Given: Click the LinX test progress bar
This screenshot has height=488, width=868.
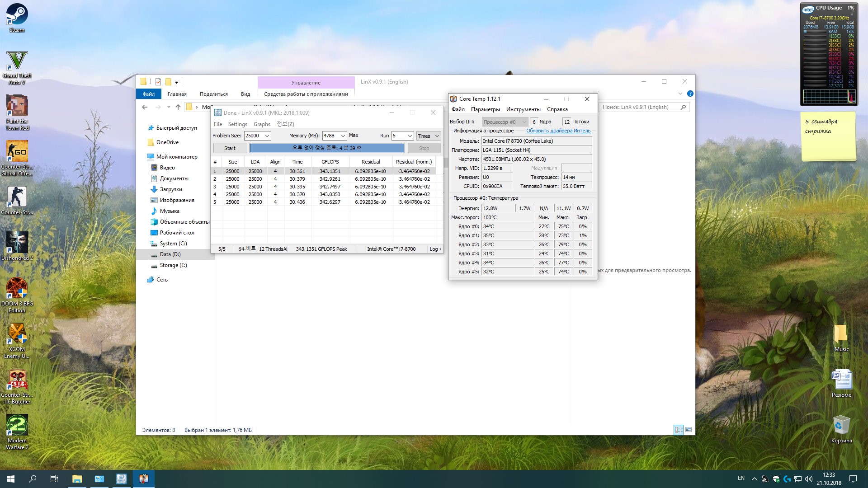Looking at the screenshot, I should (327, 148).
